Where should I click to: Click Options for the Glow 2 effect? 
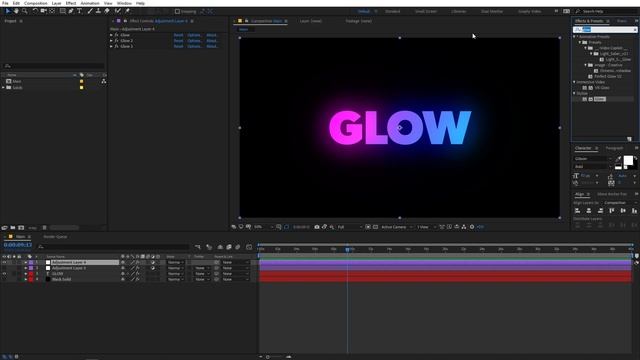[194, 41]
